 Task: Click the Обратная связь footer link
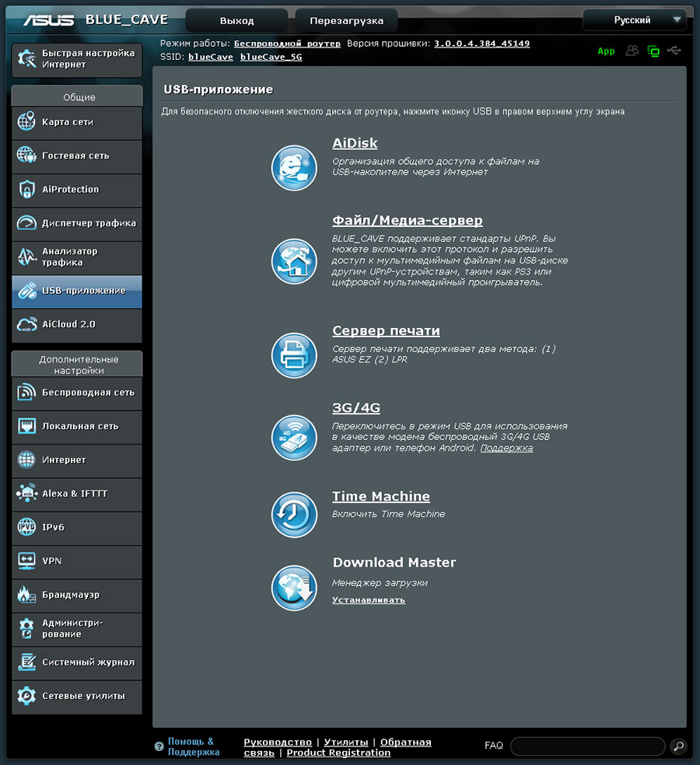[406, 742]
